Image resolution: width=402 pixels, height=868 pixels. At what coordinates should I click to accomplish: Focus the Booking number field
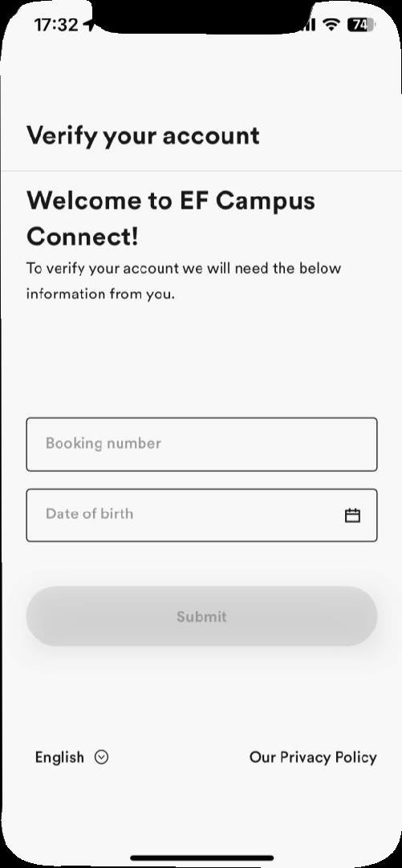pos(201,444)
